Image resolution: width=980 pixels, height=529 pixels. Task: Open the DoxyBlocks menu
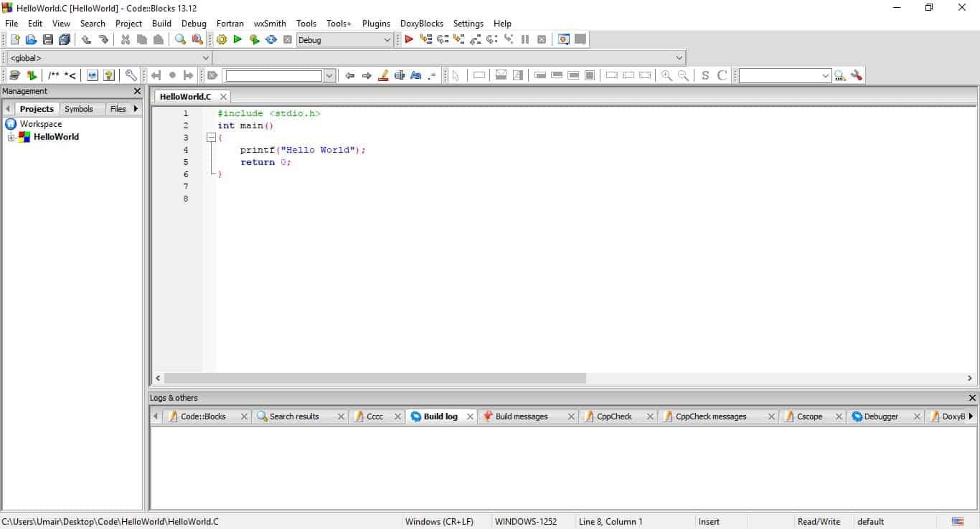click(422, 23)
